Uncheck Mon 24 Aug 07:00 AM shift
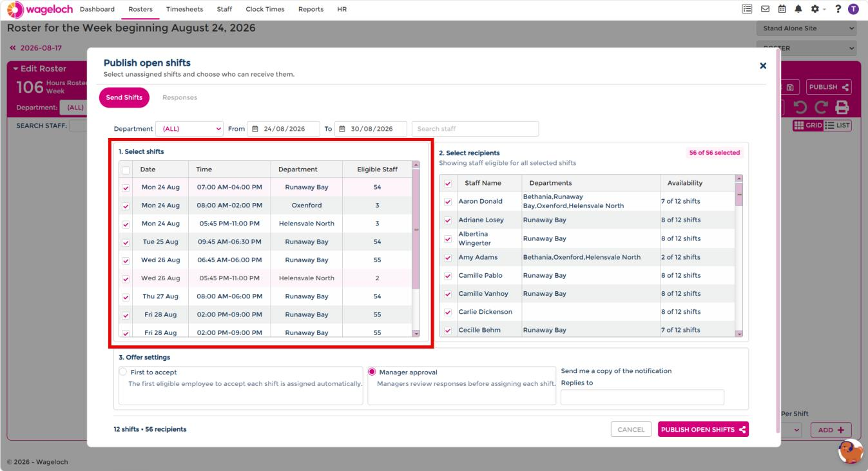 [x=126, y=188]
